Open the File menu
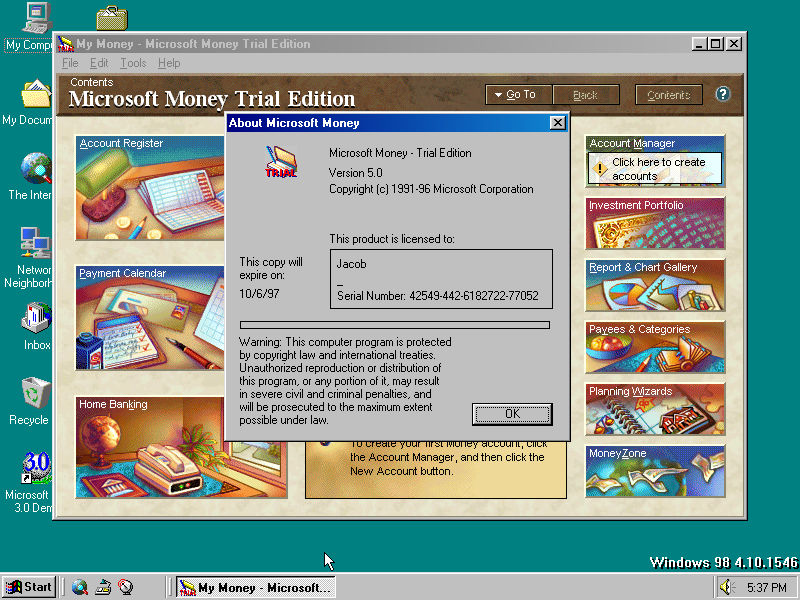The height and width of the screenshot is (600, 800). point(70,63)
